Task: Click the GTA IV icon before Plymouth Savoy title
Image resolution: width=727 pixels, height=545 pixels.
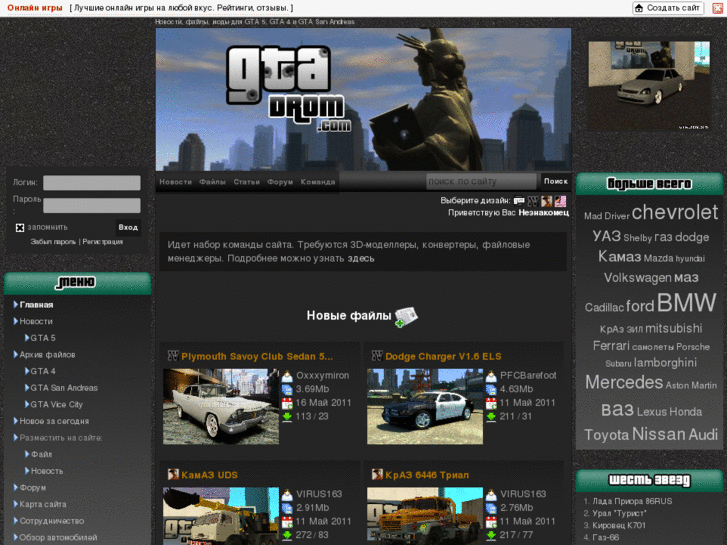Action: pos(173,356)
